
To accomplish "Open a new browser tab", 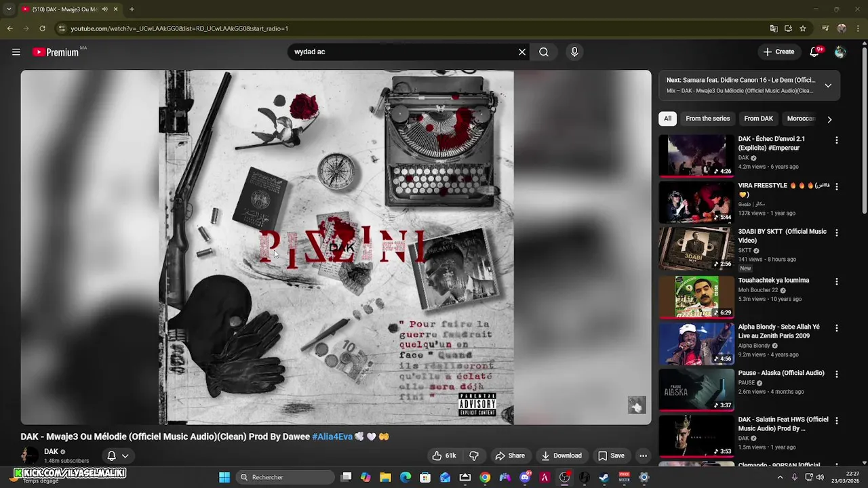I will tap(132, 9).
